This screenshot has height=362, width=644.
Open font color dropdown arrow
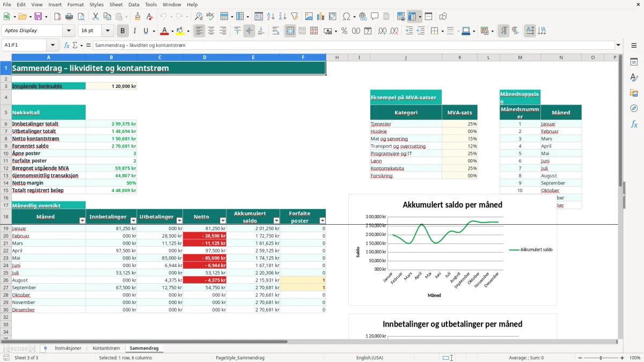(172, 31)
